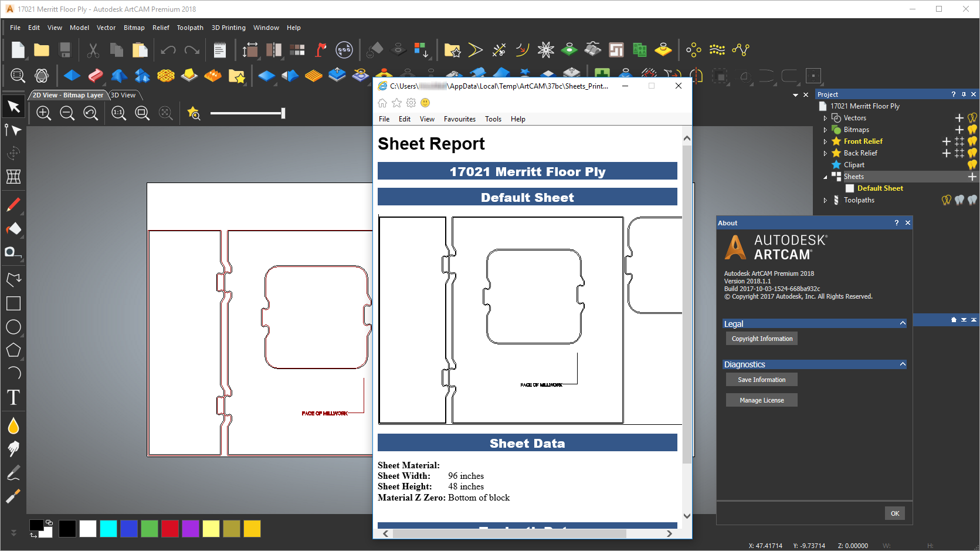Select the Draw Polygon tool
Viewport: 980px width, 551px height.
13,350
